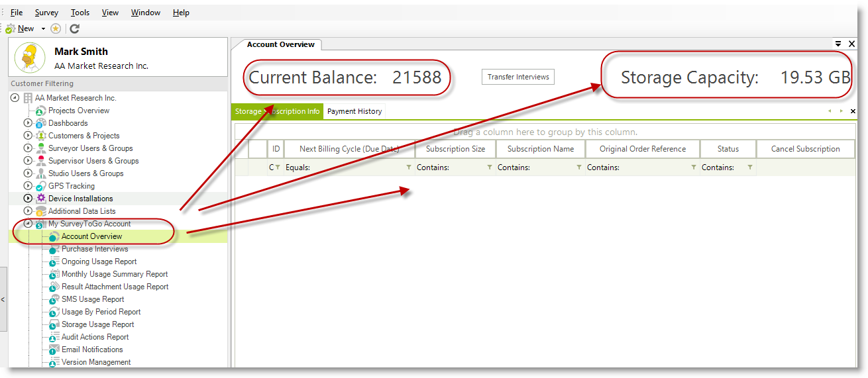The height and width of the screenshot is (378, 868).
Task: Sort by Subscription Name column header
Action: 541,149
